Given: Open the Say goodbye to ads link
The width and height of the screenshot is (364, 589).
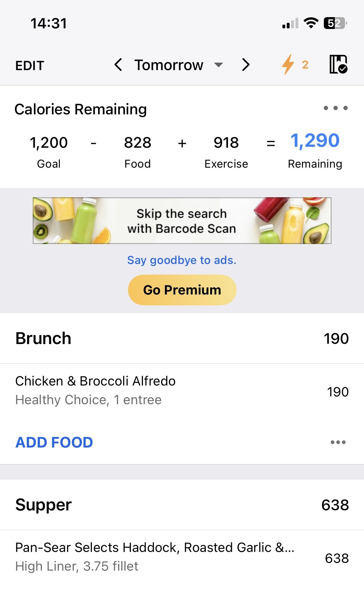Looking at the screenshot, I should coord(182,260).
